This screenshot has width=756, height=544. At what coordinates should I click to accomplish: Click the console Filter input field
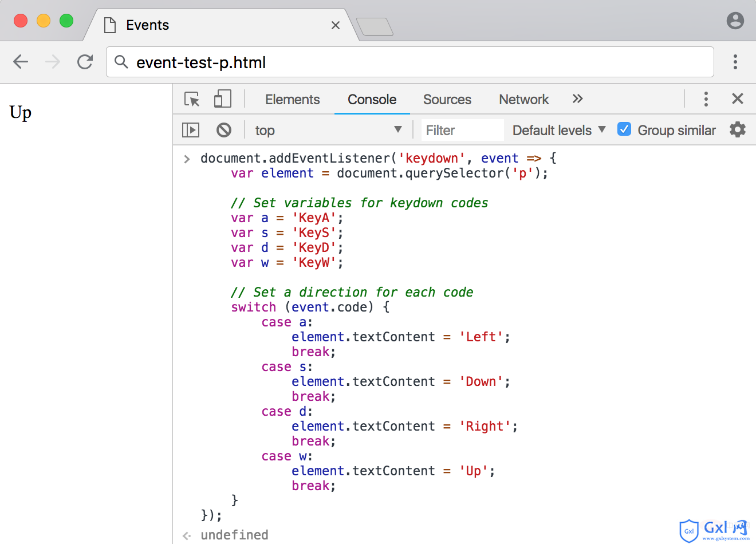pyautogui.click(x=463, y=130)
